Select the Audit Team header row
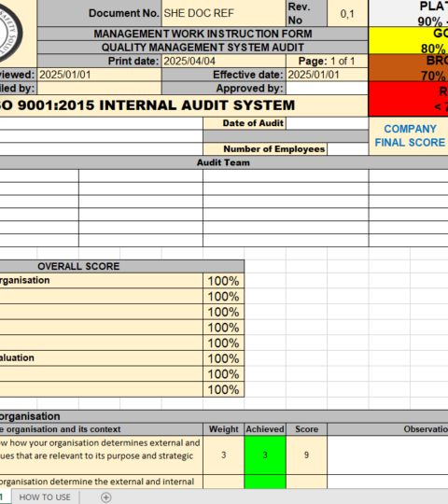 [x=224, y=162]
